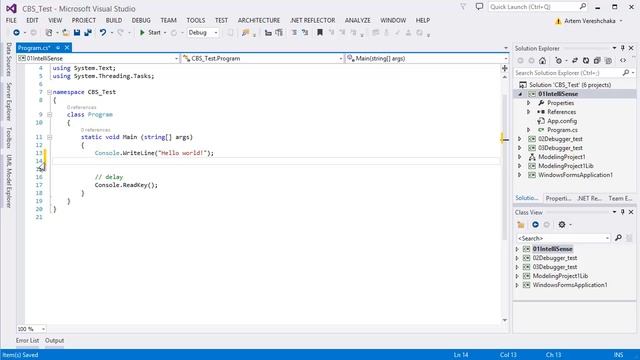Open the Debug configuration dropdown

(203, 33)
